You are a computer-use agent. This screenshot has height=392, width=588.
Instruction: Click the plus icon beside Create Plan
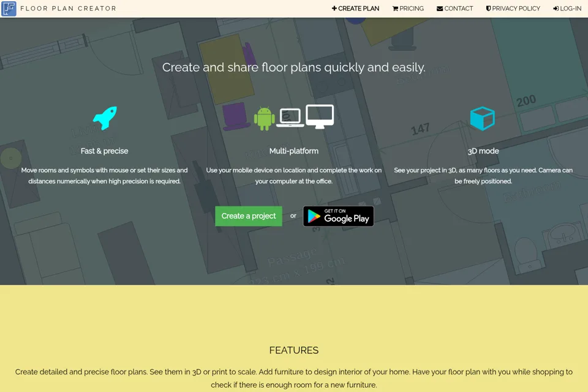(x=334, y=8)
